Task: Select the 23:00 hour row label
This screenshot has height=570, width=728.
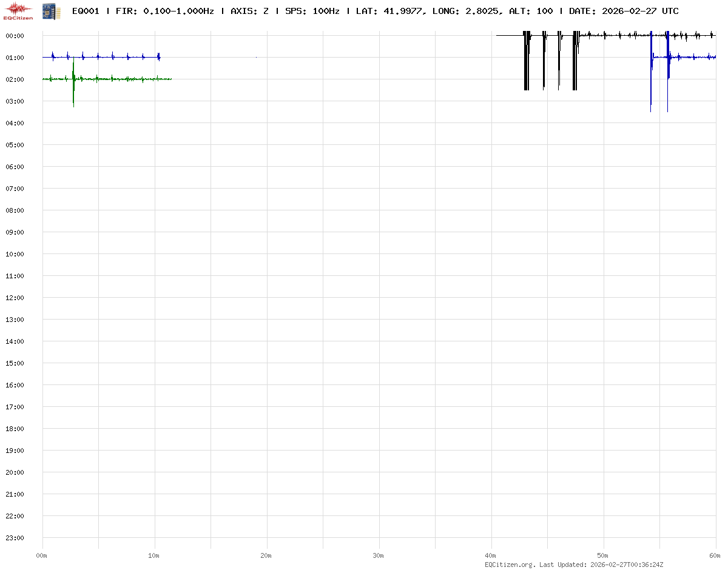Action: (15, 538)
